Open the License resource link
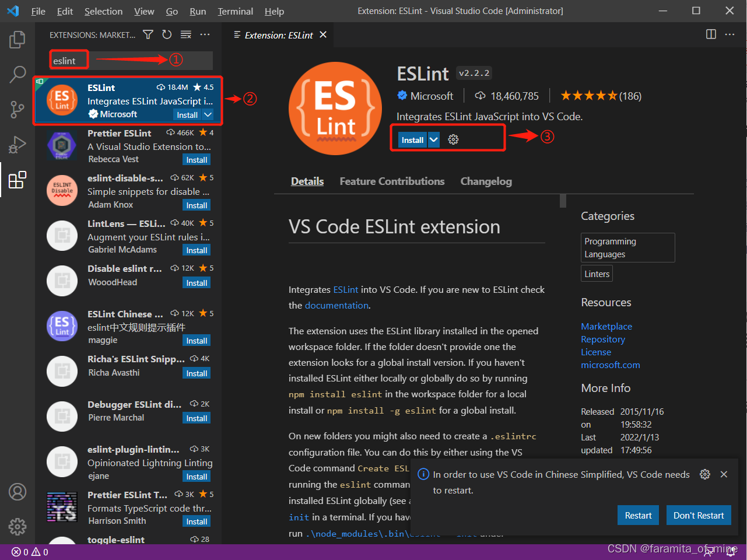The image size is (747, 560). tap(596, 352)
